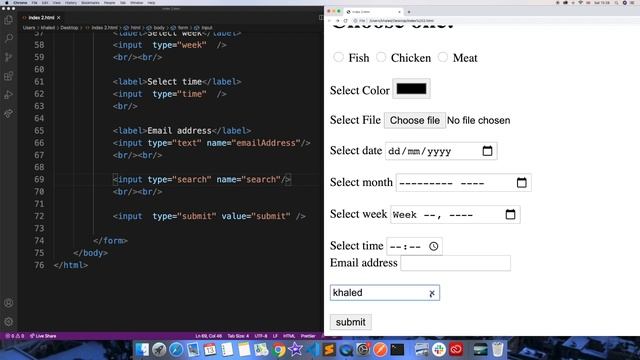This screenshot has width=640, height=360.
Task: Open Safari from the Dock
Action: coord(176,349)
